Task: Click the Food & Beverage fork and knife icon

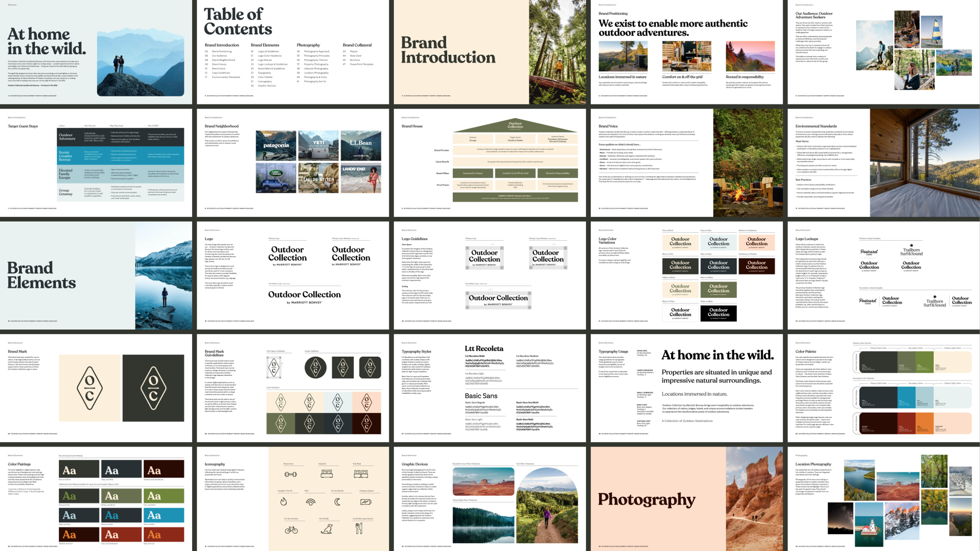Action: pos(359,529)
